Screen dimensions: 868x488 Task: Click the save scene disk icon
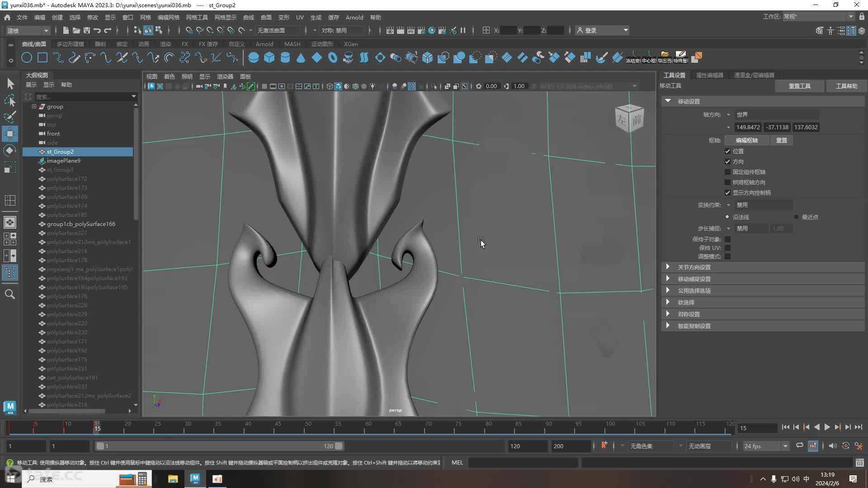(x=87, y=30)
